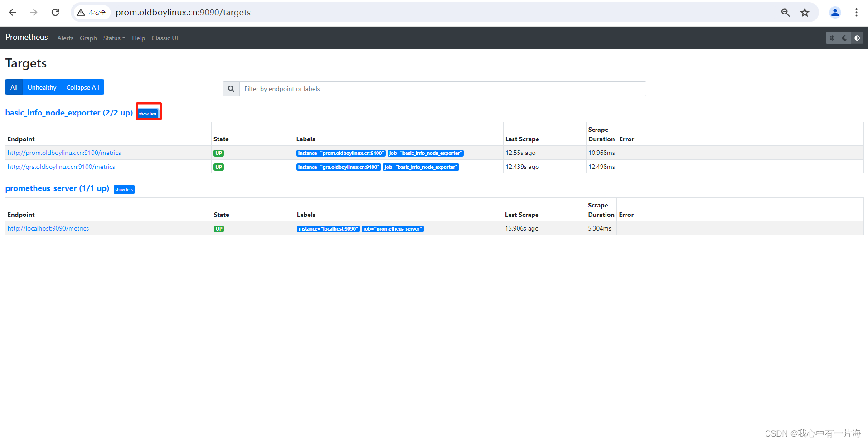Click UP badge for gra.oldboylinux.cn endpoint

(218, 167)
